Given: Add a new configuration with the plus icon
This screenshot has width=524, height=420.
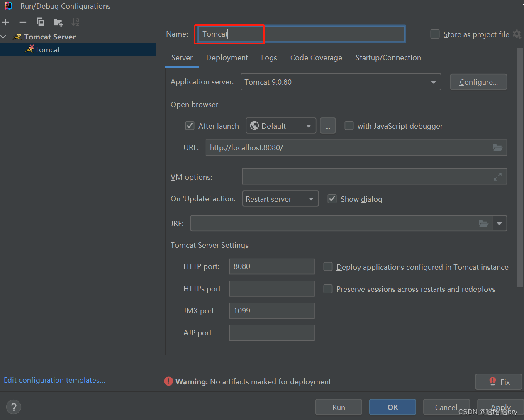Looking at the screenshot, I should [6, 22].
